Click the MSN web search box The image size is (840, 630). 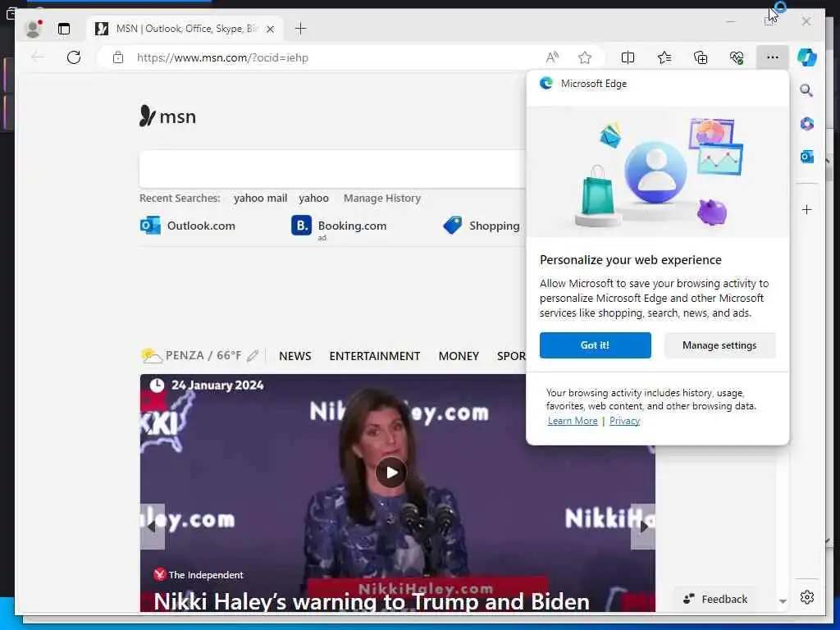click(x=332, y=169)
